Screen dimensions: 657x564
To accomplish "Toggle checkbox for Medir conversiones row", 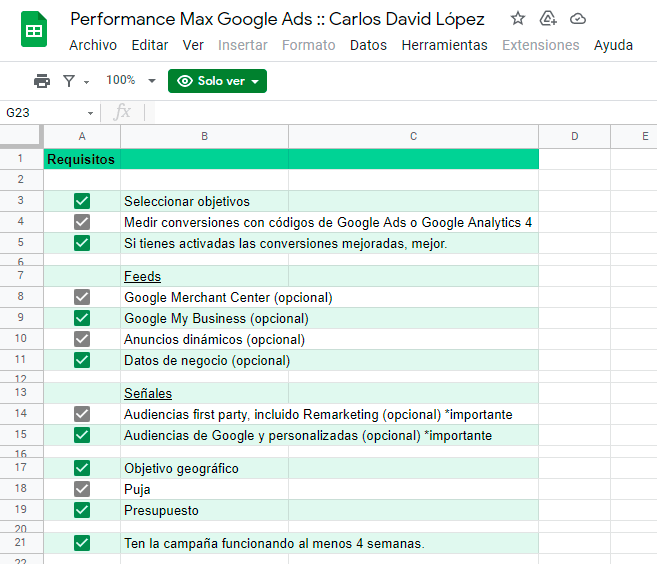I will coord(82,222).
